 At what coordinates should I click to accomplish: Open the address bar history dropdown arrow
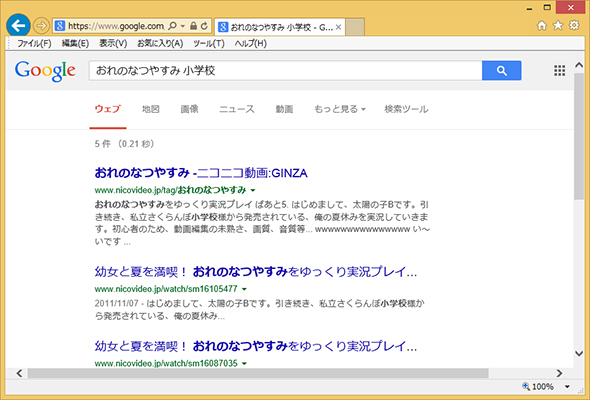tap(183, 26)
